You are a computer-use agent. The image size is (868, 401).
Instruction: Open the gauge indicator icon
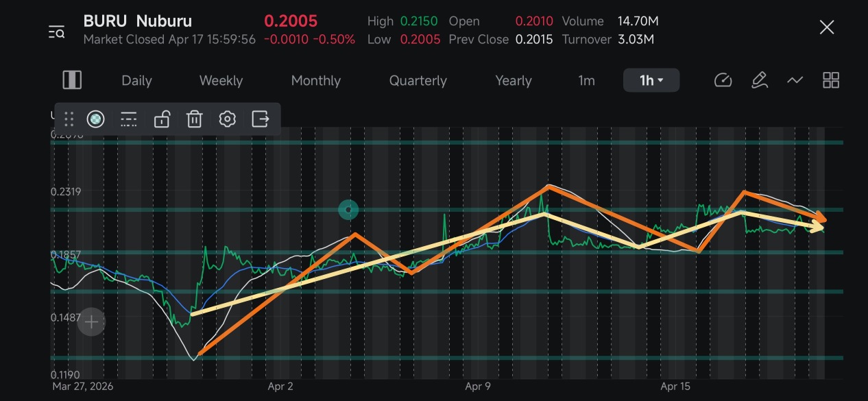tap(723, 80)
